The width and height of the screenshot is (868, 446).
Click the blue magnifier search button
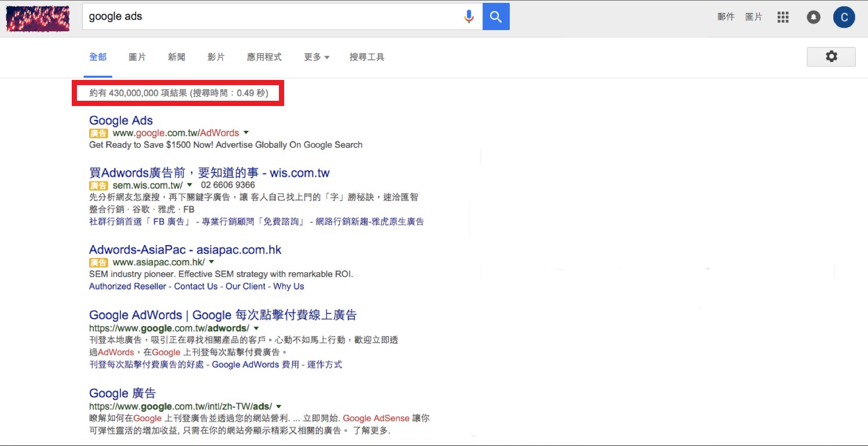point(496,17)
